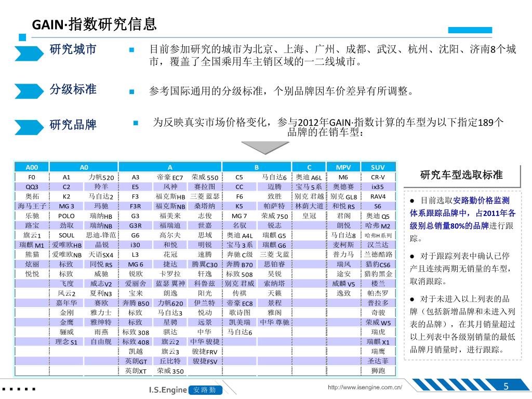Click the GAIN·指数研究信息 slide title
The width and height of the screenshot is (532, 399).
pyautogui.click(x=95, y=24)
